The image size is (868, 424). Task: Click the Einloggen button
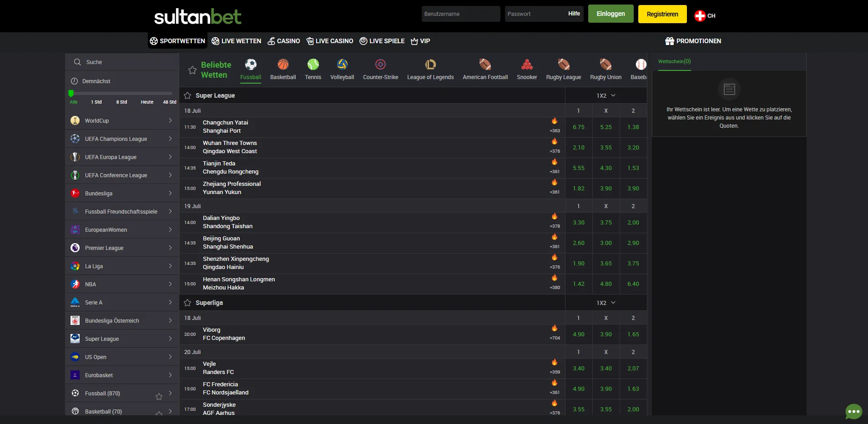click(x=611, y=14)
